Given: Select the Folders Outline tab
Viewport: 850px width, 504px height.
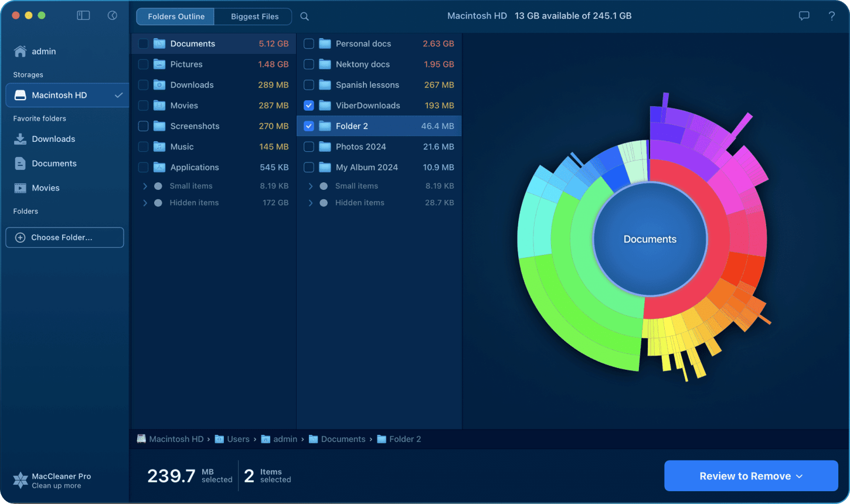Looking at the screenshot, I should tap(175, 16).
